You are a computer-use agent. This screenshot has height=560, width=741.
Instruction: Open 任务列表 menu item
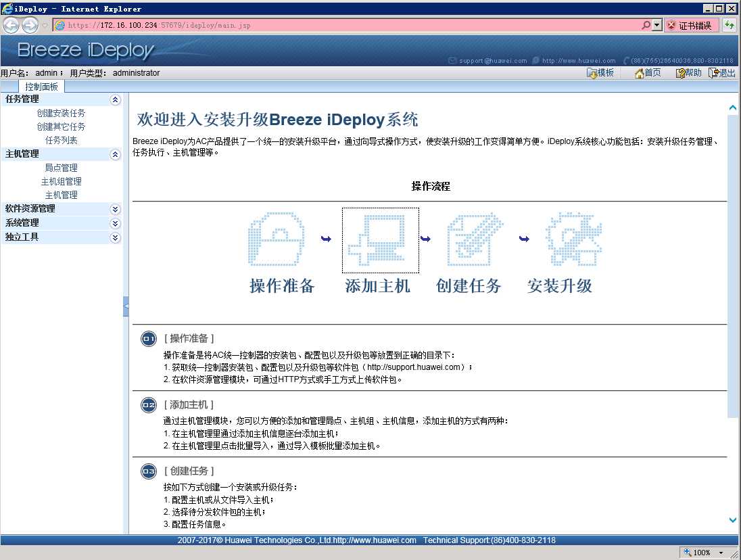[62, 141]
